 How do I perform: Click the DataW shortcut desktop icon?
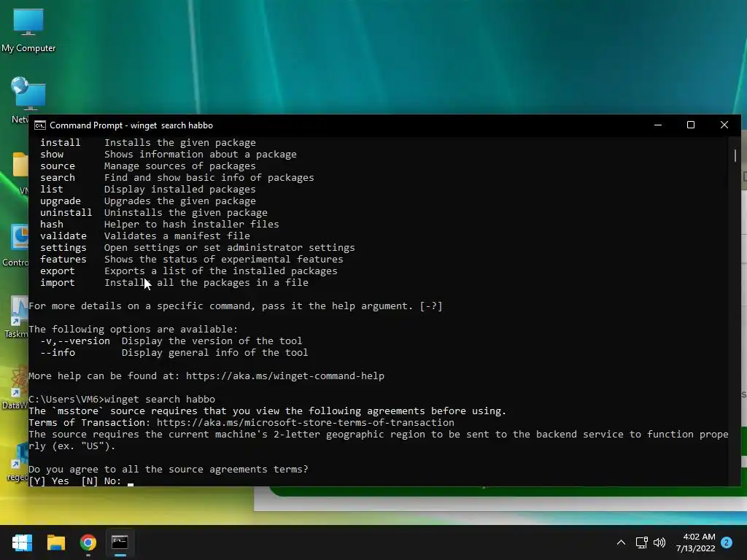click(15, 387)
